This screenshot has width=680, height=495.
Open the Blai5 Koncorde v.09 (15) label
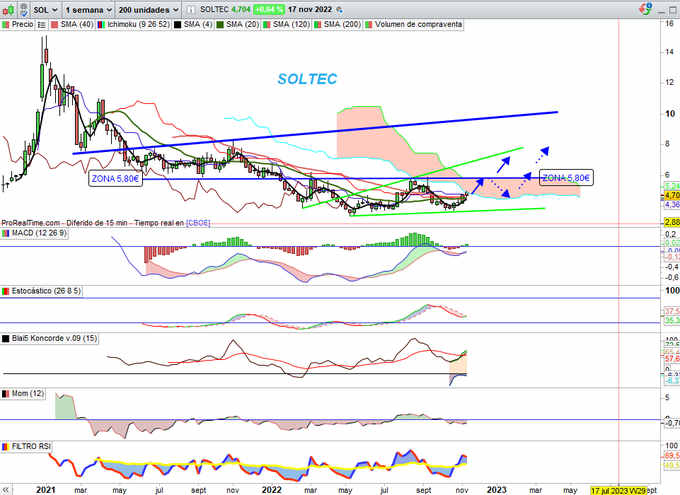[x=55, y=338]
